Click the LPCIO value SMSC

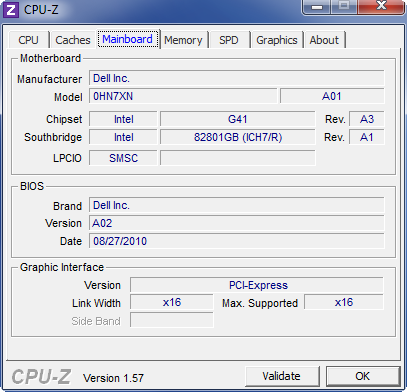pyautogui.click(x=123, y=158)
